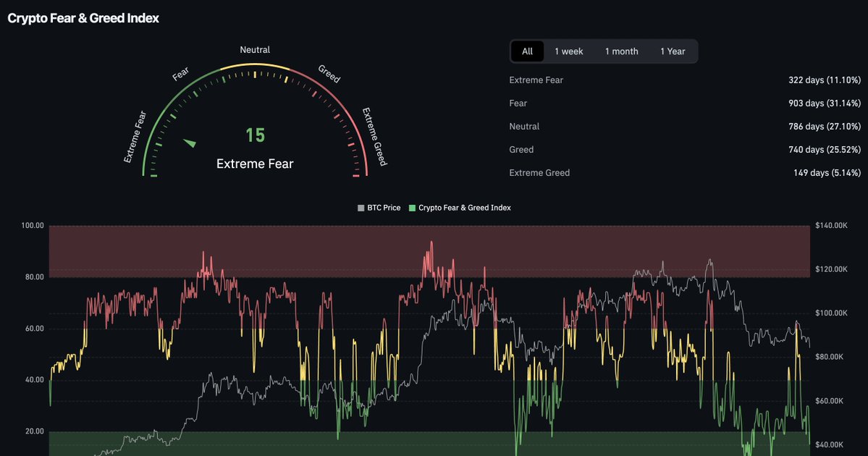Click the Crypto Fear & Greed Index heading
The image size is (868, 456).
coord(83,18)
